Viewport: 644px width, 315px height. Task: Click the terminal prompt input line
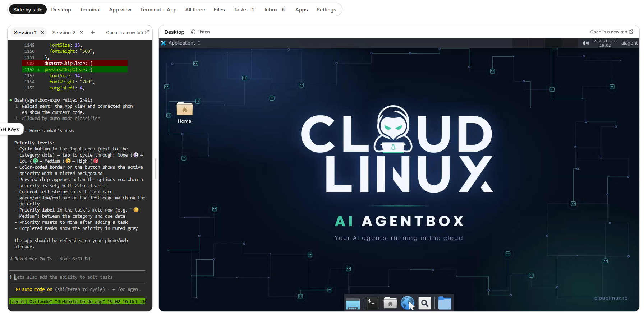77,277
